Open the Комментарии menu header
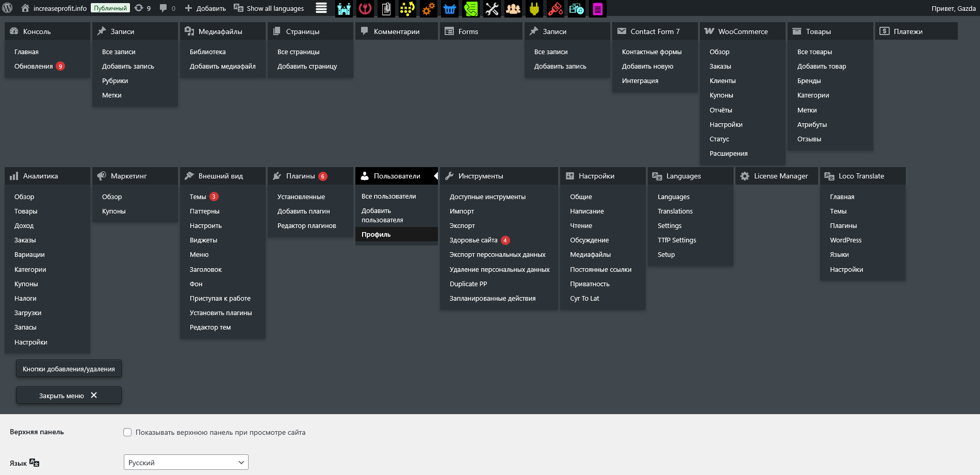 [x=397, y=31]
